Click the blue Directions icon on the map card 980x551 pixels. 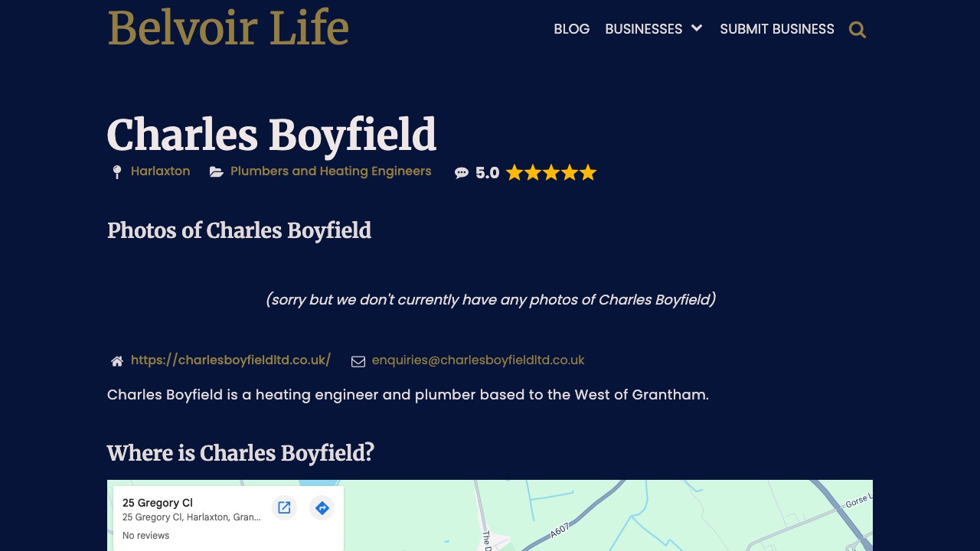point(322,507)
